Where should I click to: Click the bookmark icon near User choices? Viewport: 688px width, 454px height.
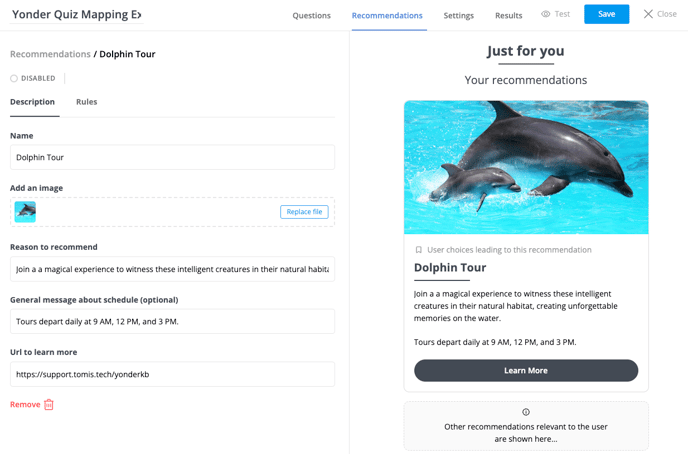click(419, 250)
